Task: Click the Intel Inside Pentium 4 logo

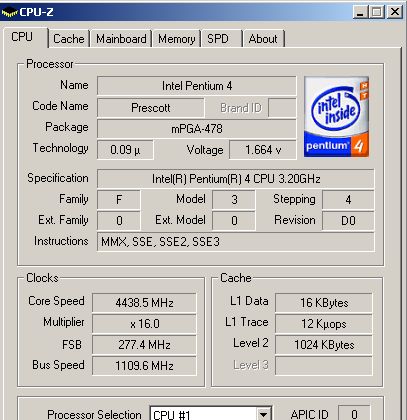Action: (336, 117)
